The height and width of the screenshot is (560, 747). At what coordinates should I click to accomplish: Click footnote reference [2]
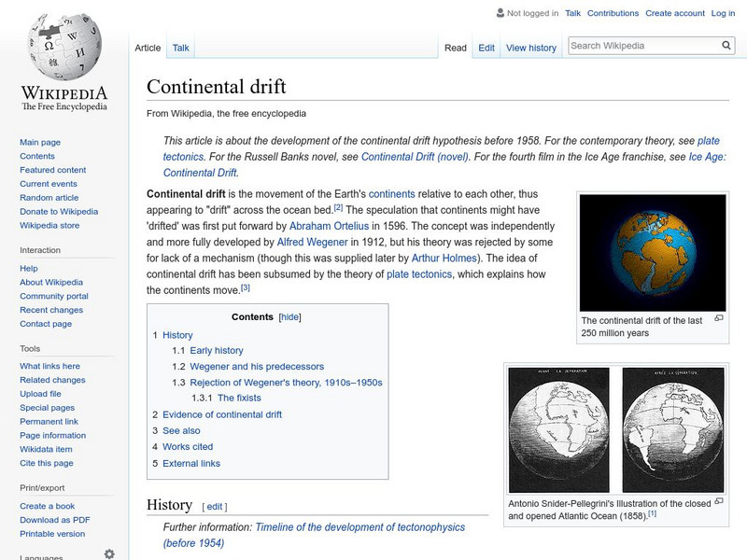click(x=338, y=207)
